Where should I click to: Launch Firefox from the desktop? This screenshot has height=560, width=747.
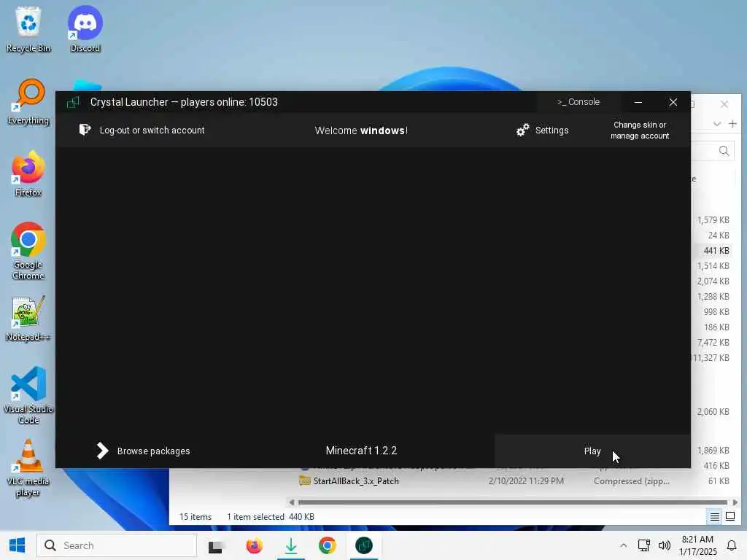point(28,174)
